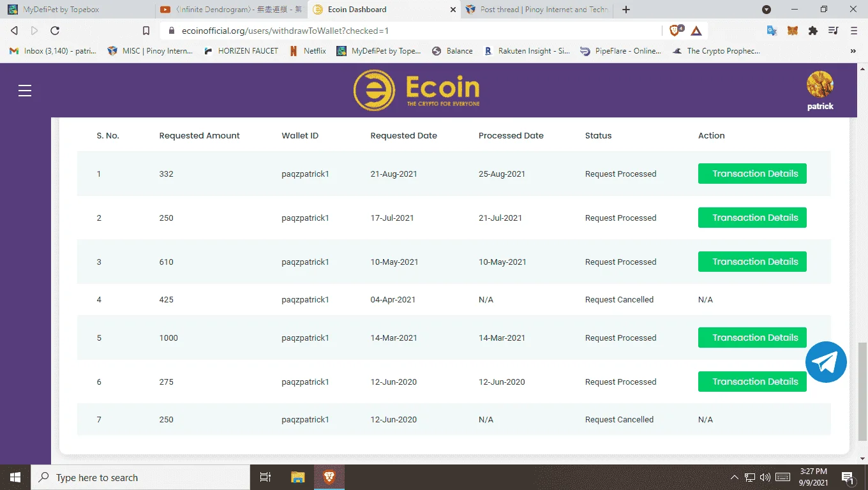Open the volume speaker tray icon

coord(765,477)
